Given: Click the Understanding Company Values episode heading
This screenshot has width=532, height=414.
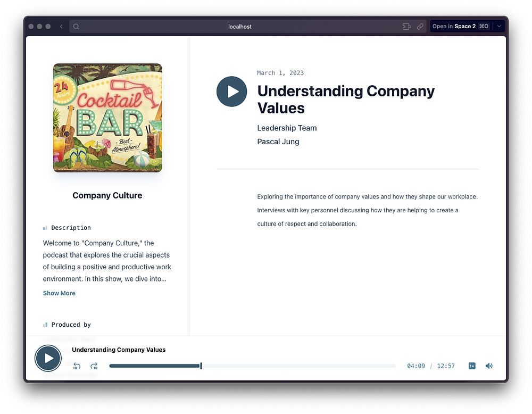Looking at the screenshot, I should (x=346, y=100).
